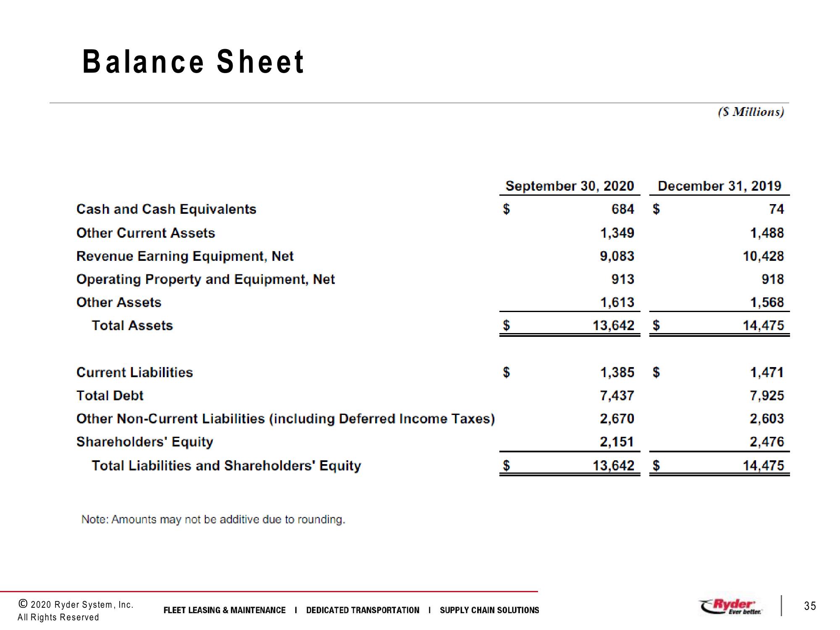This screenshot has height=630, width=840.
Task: Click Operating Property and Equipment, Net label
Action: click(x=205, y=279)
